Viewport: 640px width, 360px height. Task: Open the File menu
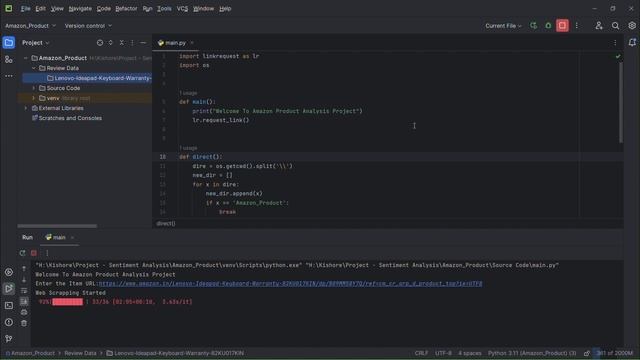coord(25,8)
